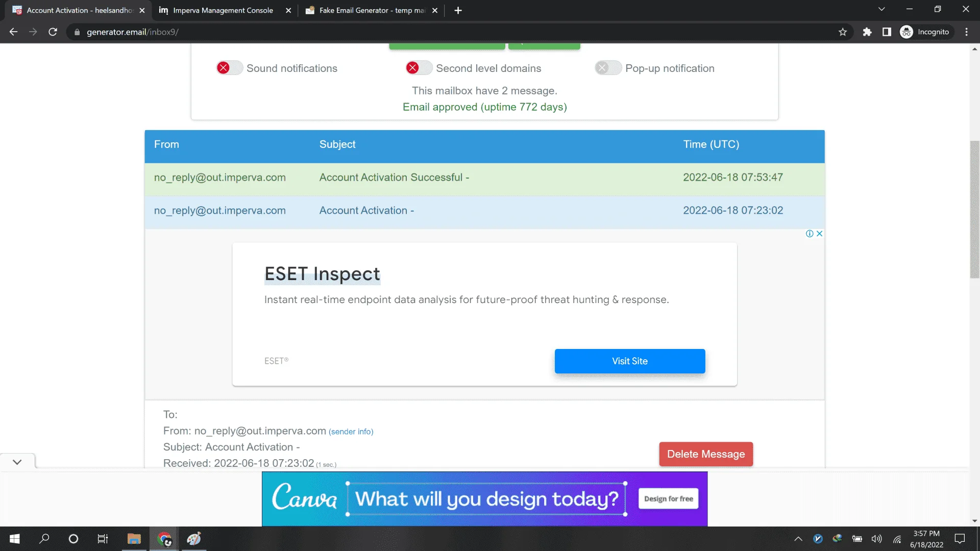The width and height of the screenshot is (980, 551).
Task: Collapse the bottom ad with chevron
Action: tap(17, 462)
